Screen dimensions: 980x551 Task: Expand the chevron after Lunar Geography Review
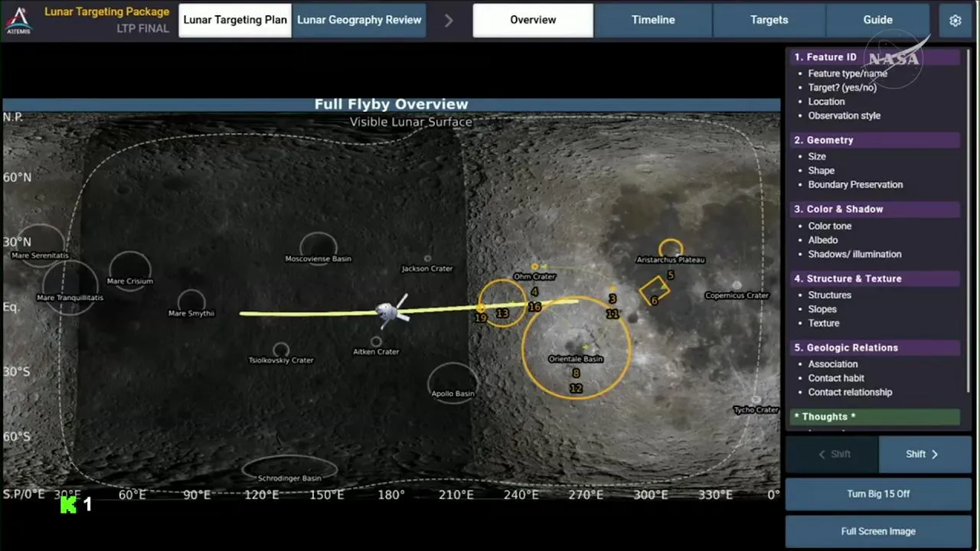point(449,21)
